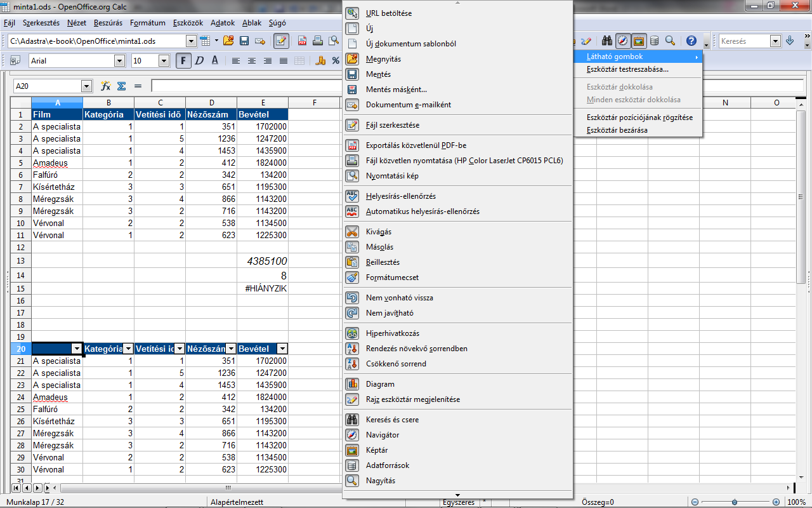The height and width of the screenshot is (508, 812).
Task: Click the New spreadsheet document toolbar icon
Action: pyautogui.click(x=205, y=41)
